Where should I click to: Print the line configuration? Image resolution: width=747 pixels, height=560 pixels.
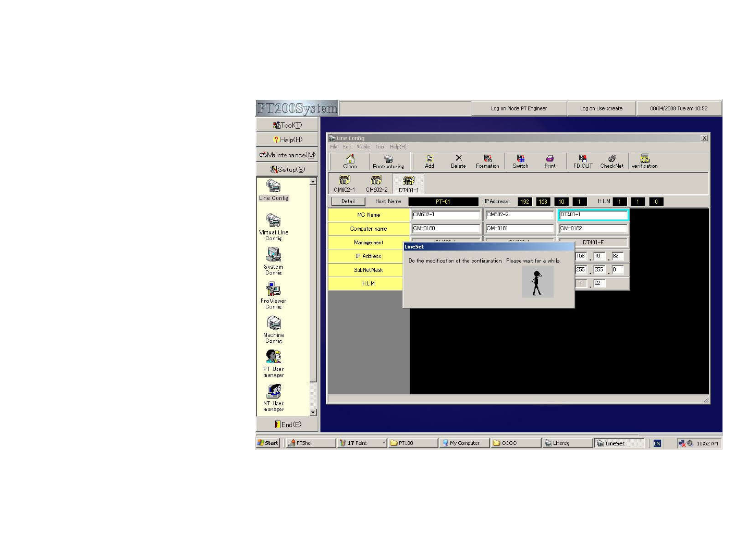click(550, 161)
